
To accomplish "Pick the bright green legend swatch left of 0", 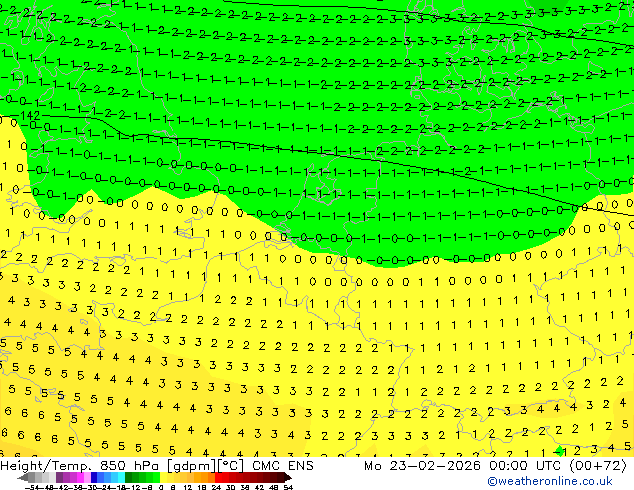I will (x=156, y=478).
